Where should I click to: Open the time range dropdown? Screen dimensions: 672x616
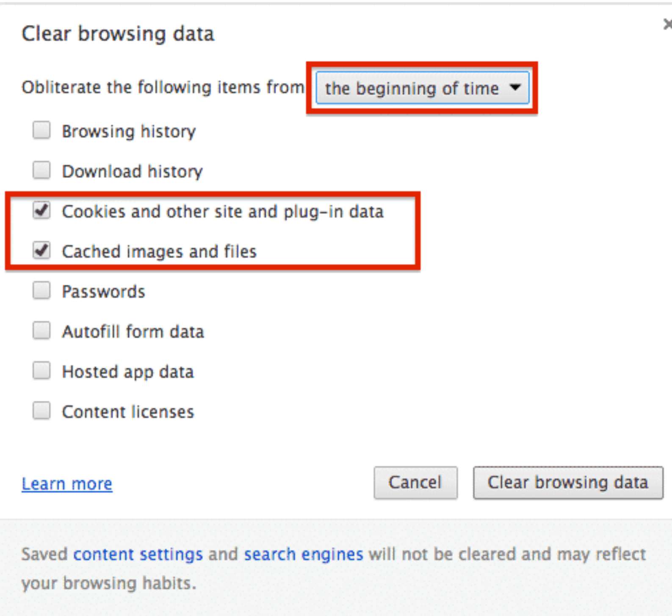coord(422,88)
